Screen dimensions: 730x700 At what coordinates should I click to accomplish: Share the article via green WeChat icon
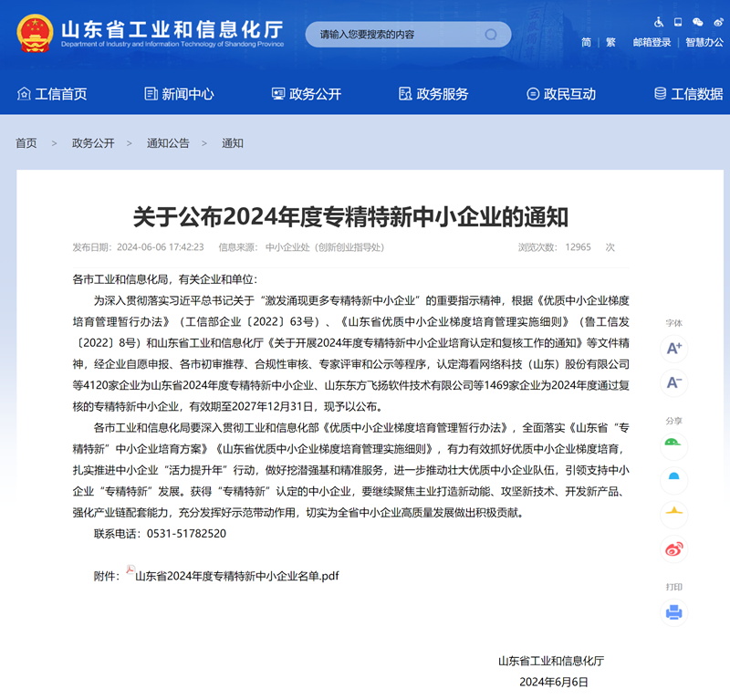(673, 445)
